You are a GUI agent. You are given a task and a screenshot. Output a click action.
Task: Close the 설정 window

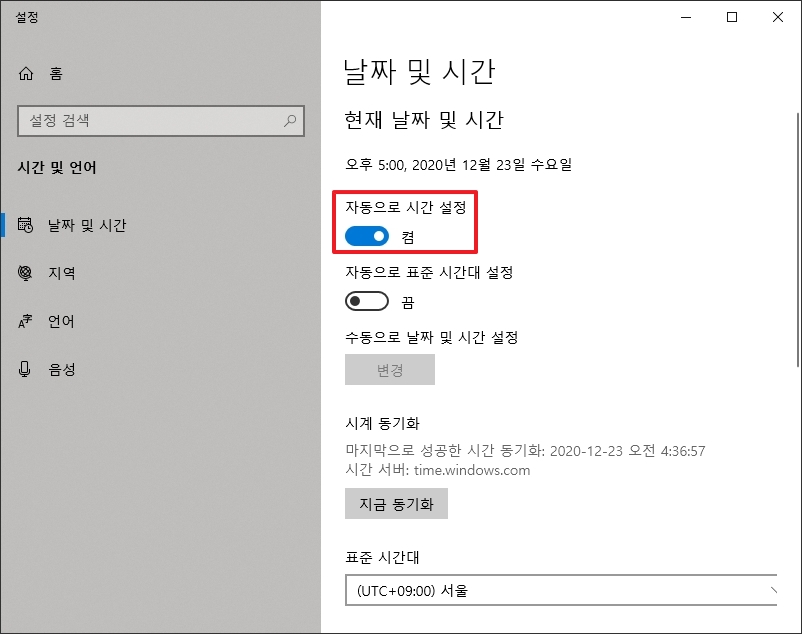777,17
